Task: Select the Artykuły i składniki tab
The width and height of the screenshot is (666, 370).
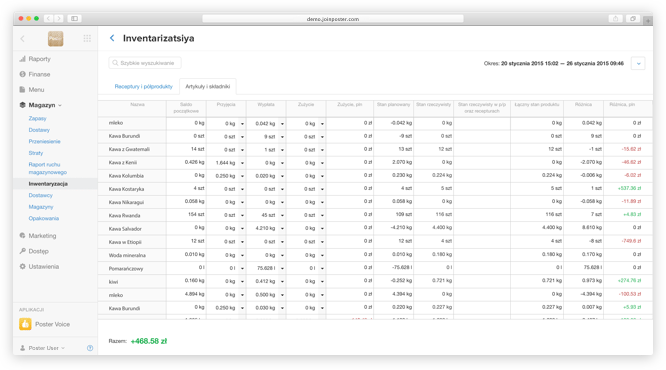Action: click(208, 86)
